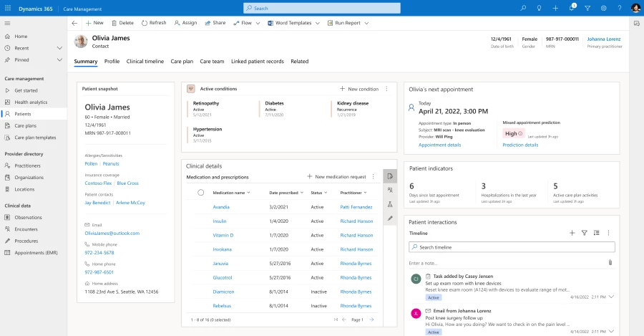This screenshot has height=336, width=644.
Task: Click the attachment paperclip in note field
Action: coord(610,263)
